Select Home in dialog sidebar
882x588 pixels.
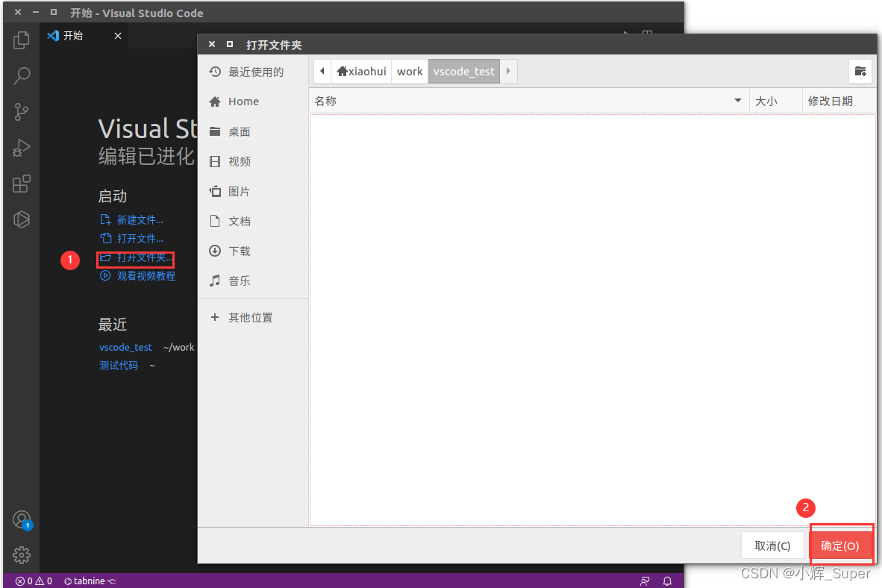tap(253, 101)
